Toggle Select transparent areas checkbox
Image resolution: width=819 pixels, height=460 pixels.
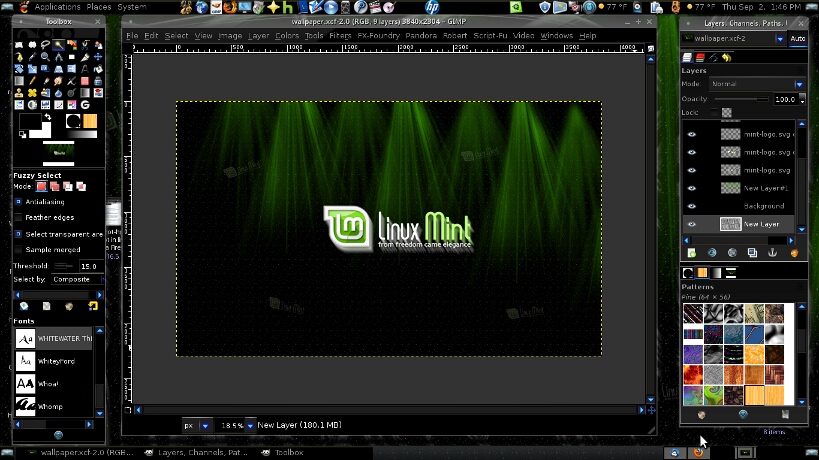18,234
